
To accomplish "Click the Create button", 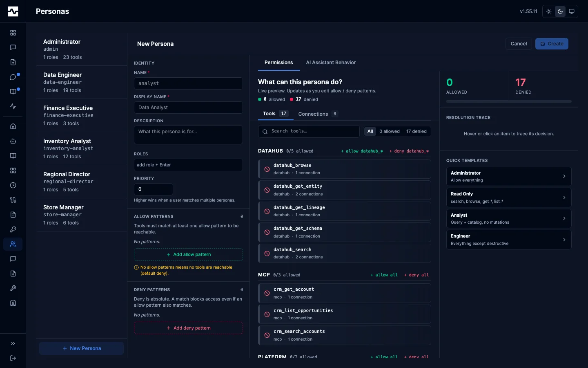I will (x=552, y=44).
